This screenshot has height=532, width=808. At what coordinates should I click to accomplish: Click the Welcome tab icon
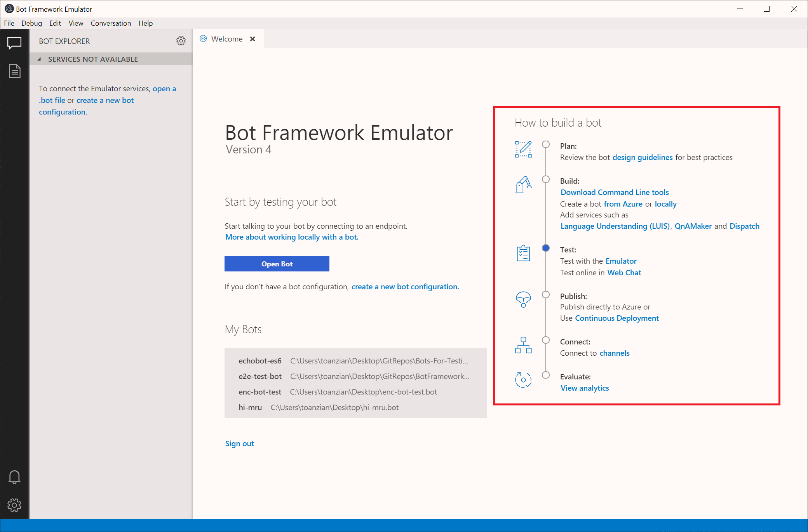pos(203,38)
